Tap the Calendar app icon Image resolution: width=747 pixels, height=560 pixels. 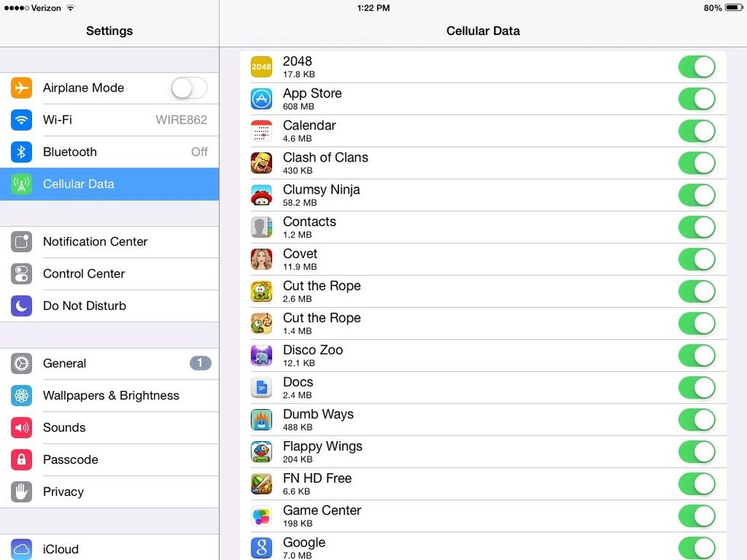tap(261, 131)
